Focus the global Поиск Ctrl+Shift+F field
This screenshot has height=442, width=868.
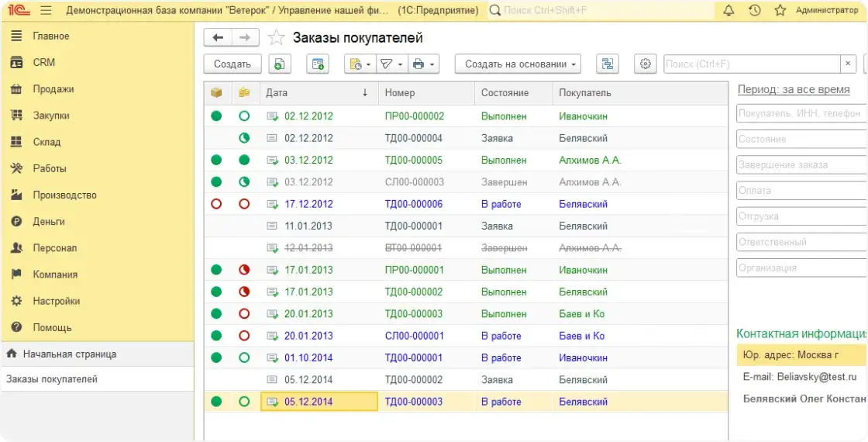(601, 11)
